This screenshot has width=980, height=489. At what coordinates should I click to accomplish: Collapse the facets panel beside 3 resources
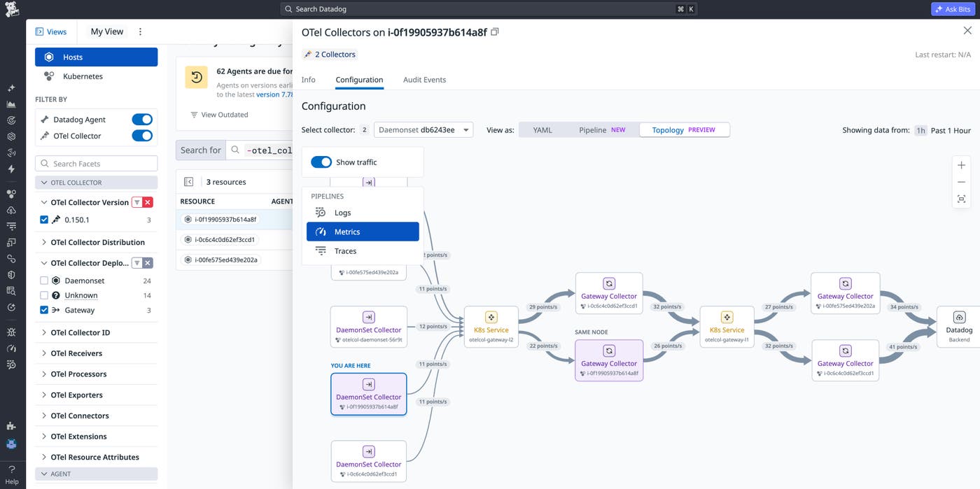pyautogui.click(x=188, y=182)
